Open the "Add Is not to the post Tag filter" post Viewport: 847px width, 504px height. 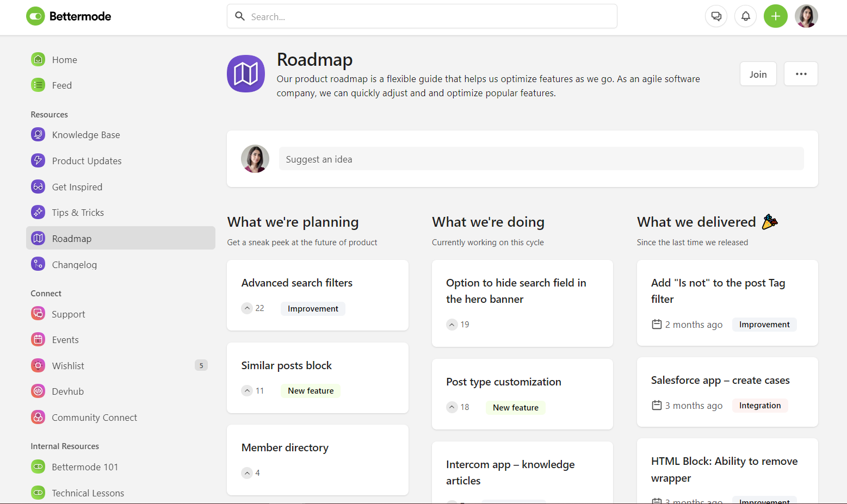pos(718,291)
